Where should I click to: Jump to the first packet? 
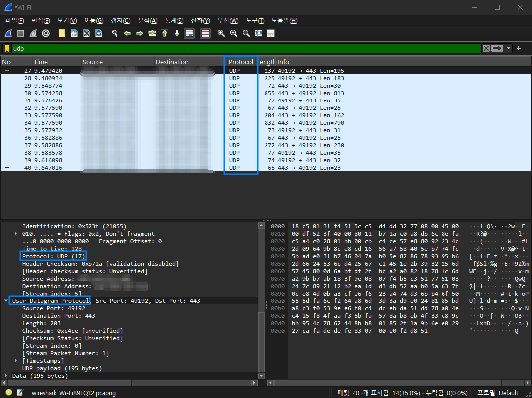click(165, 33)
